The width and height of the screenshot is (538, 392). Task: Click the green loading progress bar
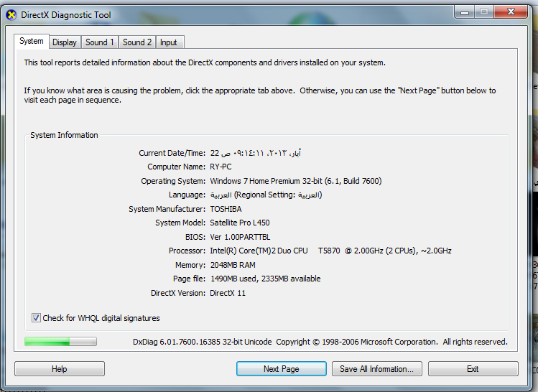click(60, 341)
